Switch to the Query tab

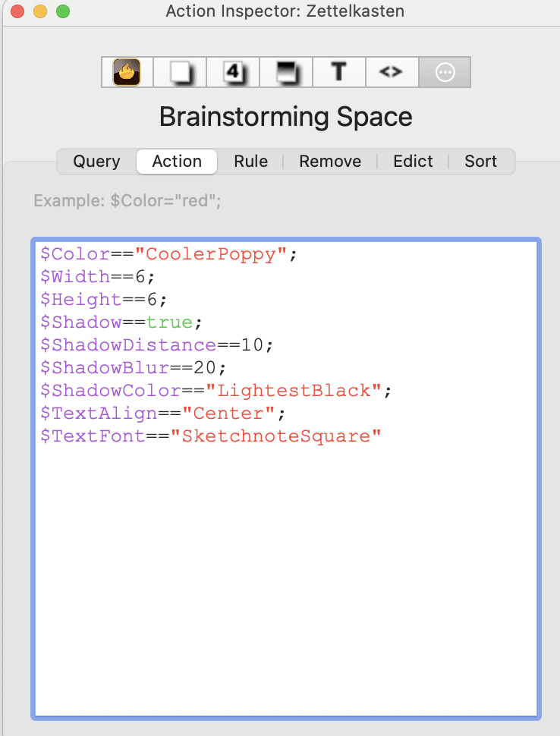click(96, 162)
